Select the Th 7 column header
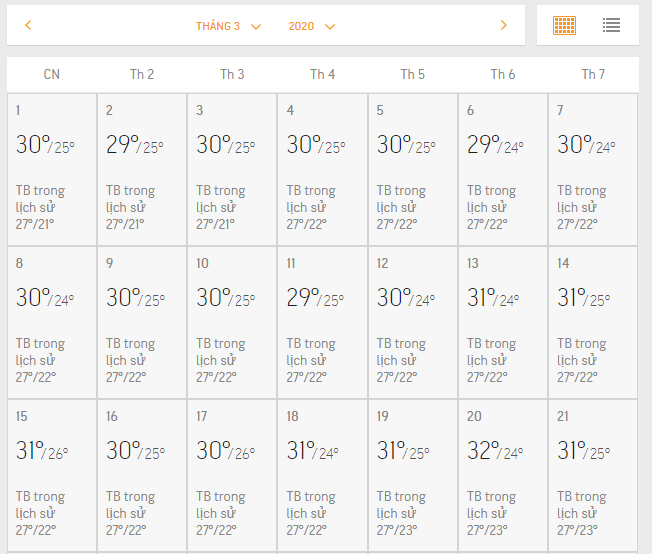Viewport: 652px width, 554px height. [593, 74]
